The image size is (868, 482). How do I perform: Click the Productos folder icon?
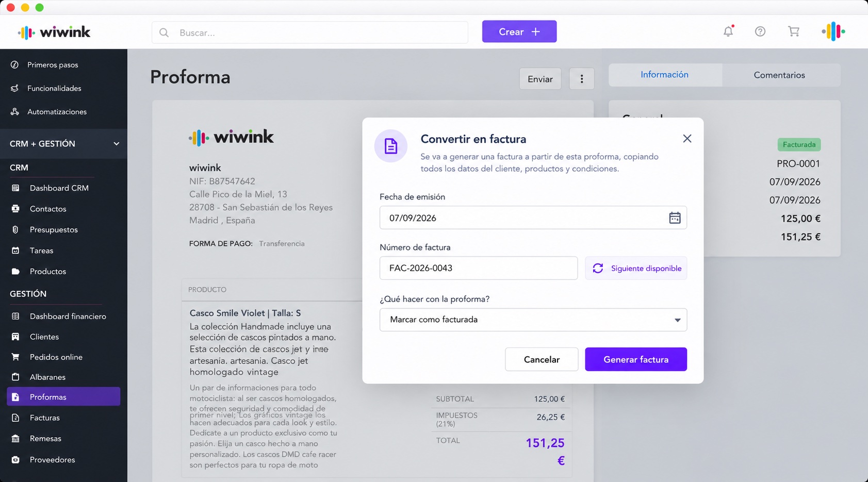[15, 271]
